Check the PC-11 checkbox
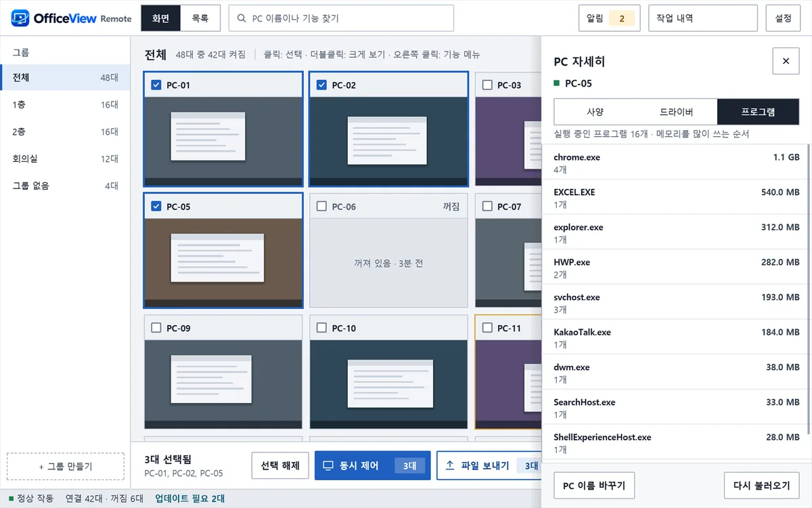This screenshot has width=812, height=508. [x=487, y=328]
